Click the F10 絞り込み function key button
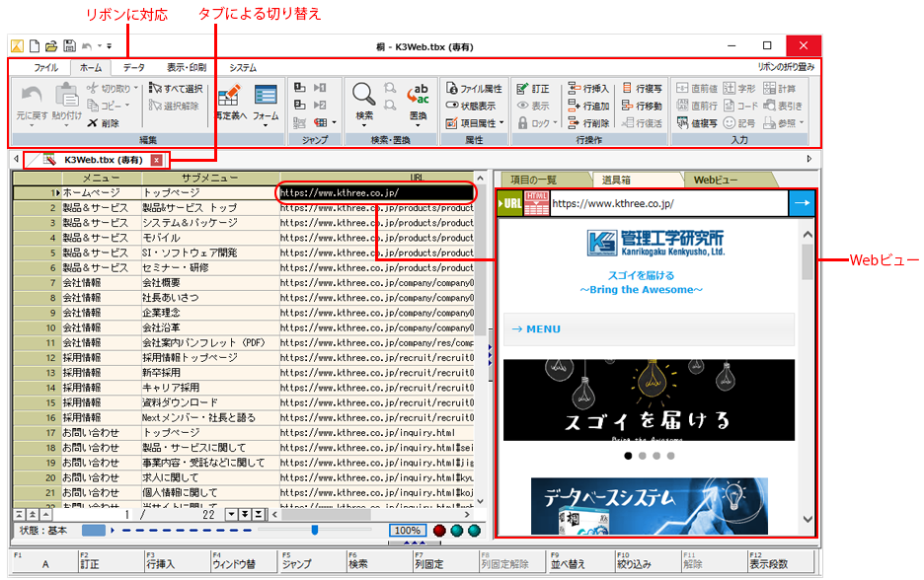The height and width of the screenshot is (580, 924). coord(647,560)
